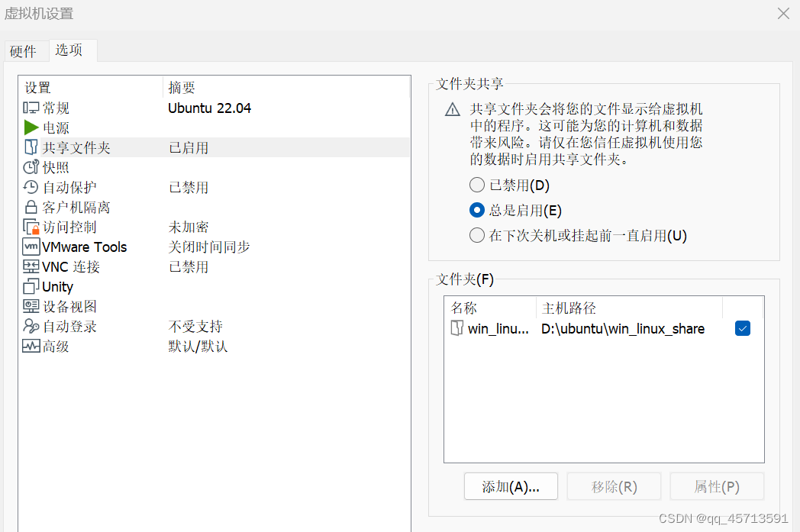Select the 访问控制 settings icon

(x=29, y=227)
